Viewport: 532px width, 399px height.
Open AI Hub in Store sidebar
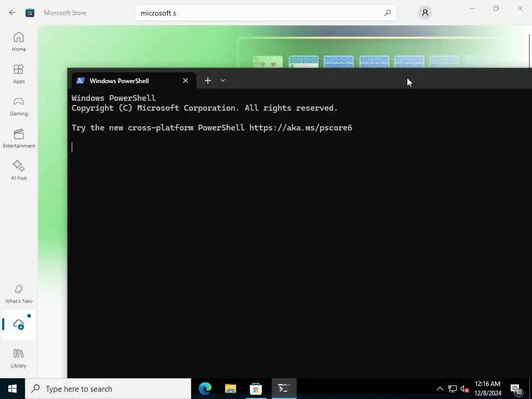(19, 170)
